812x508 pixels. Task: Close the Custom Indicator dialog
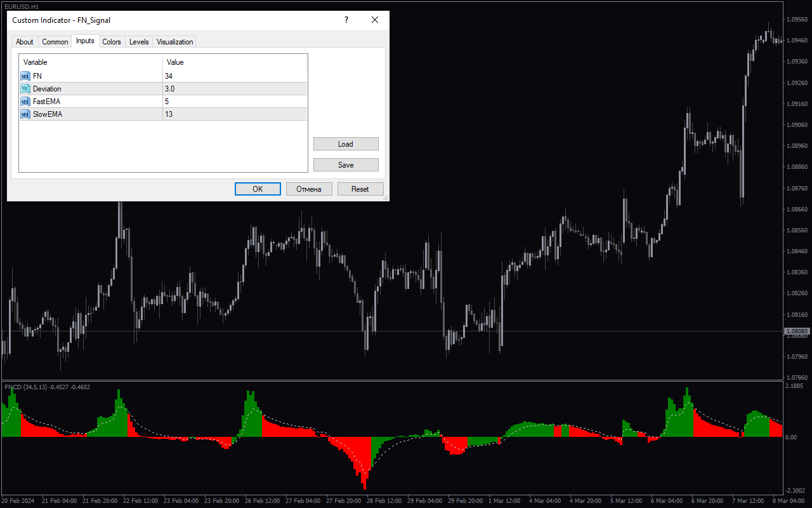375,20
